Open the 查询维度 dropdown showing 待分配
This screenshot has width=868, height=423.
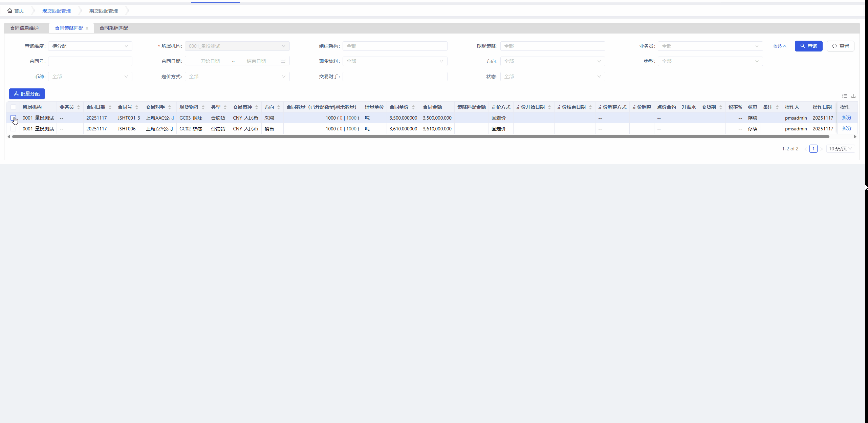[x=90, y=46]
